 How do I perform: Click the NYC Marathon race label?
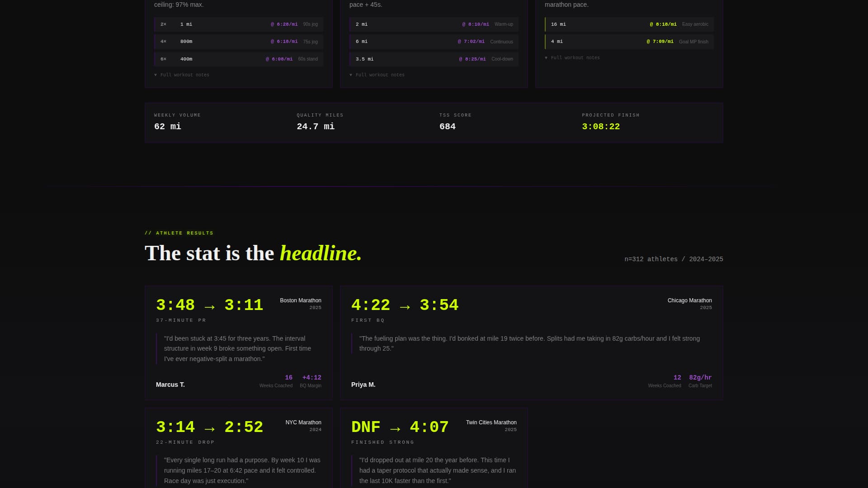[x=303, y=422]
